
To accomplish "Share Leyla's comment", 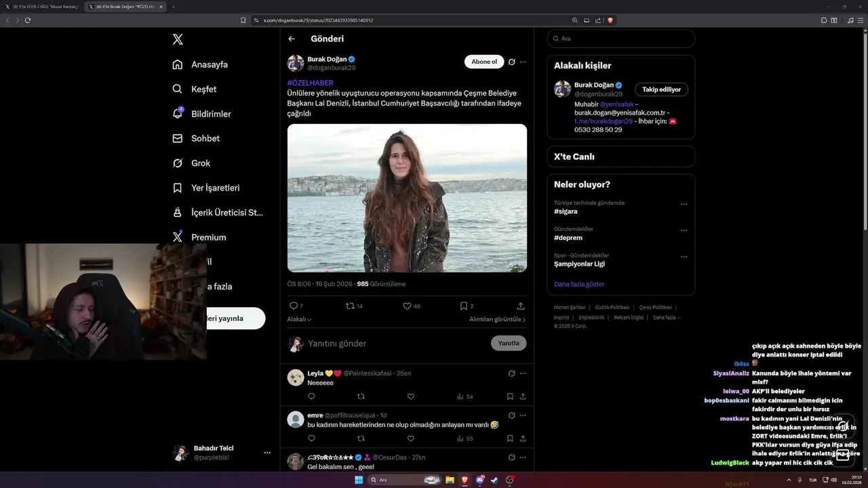I will click(x=523, y=396).
